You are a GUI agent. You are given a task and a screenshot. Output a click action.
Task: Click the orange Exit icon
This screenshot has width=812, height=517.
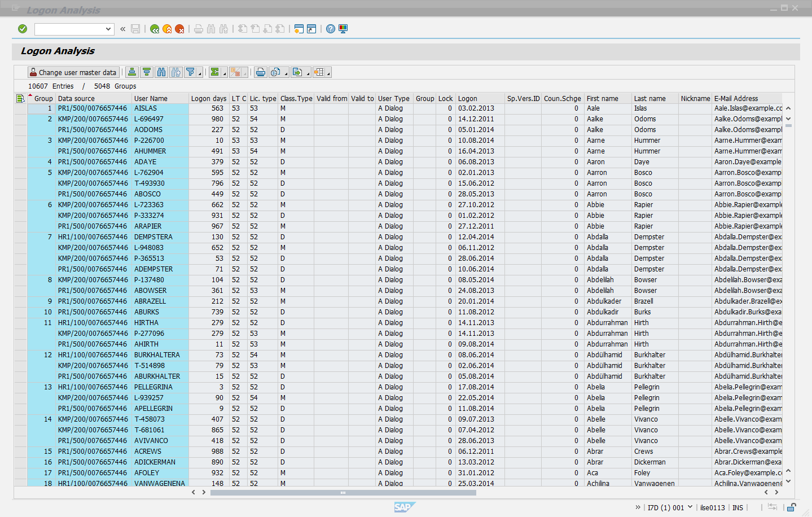pyautogui.click(x=167, y=29)
